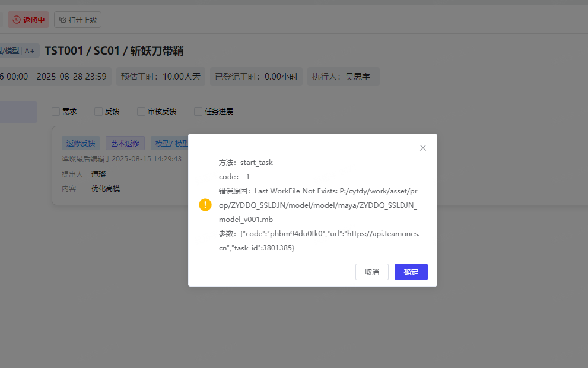Screen dimensions: 588x368
Task: Select the A+ grade tag
Action: click(x=30, y=51)
